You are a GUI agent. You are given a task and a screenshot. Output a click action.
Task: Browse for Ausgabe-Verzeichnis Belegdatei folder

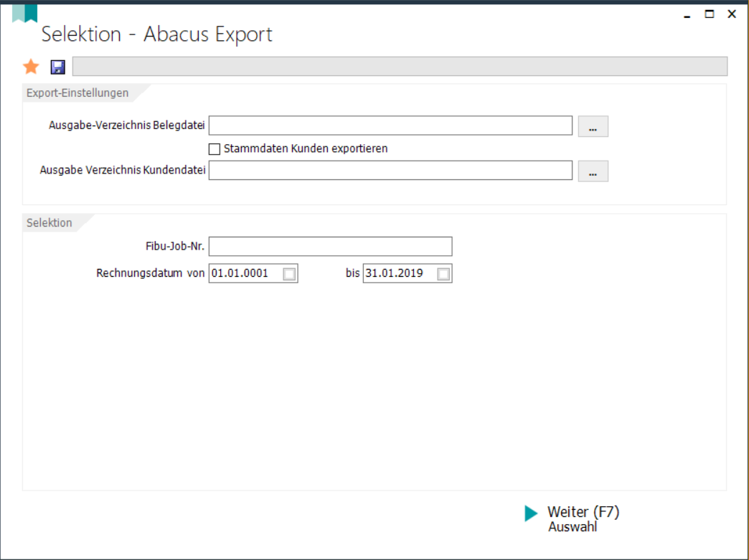pos(593,126)
